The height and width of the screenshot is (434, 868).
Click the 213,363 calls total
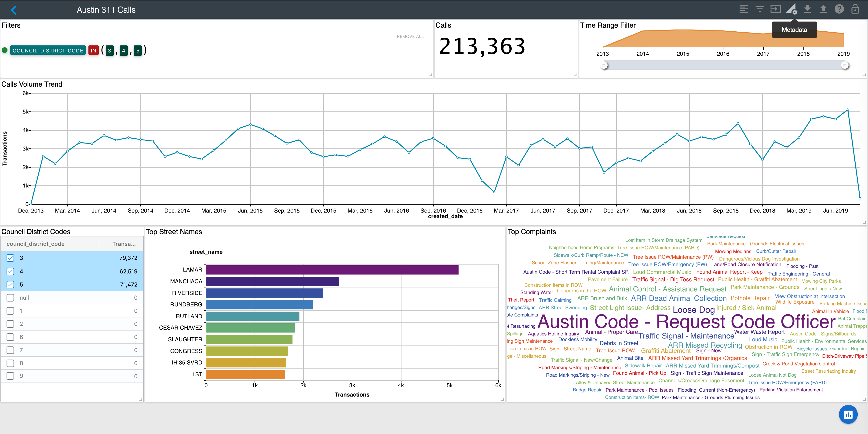click(482, 47)
